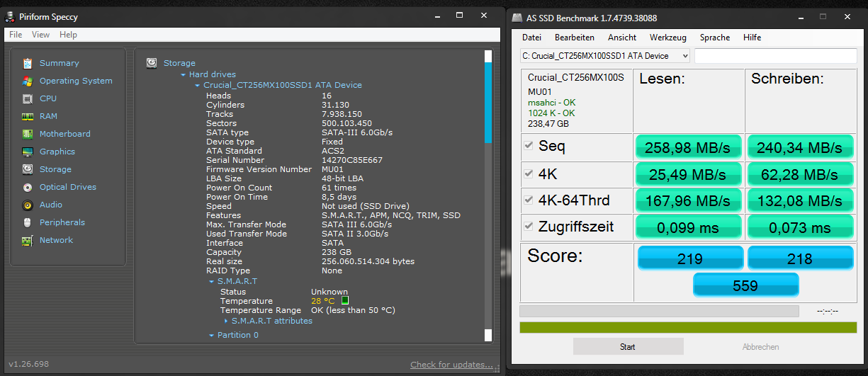Open the Help menu in Speccy
Image resolution: width=868 pixels, height=376 pixels.
pos(68,35)
